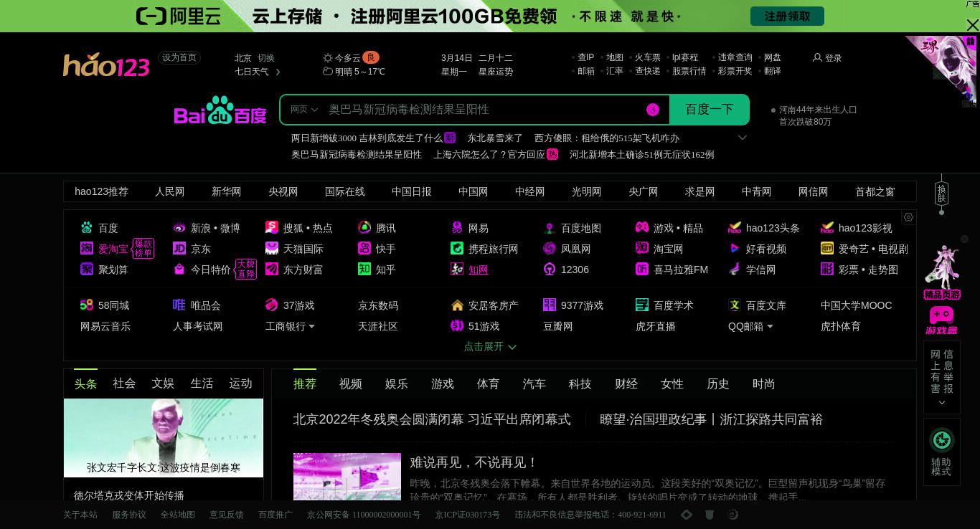Viewport: 980px width, 529px height.
Task: Click the 百度一下 search button
Action: point(710,110)
